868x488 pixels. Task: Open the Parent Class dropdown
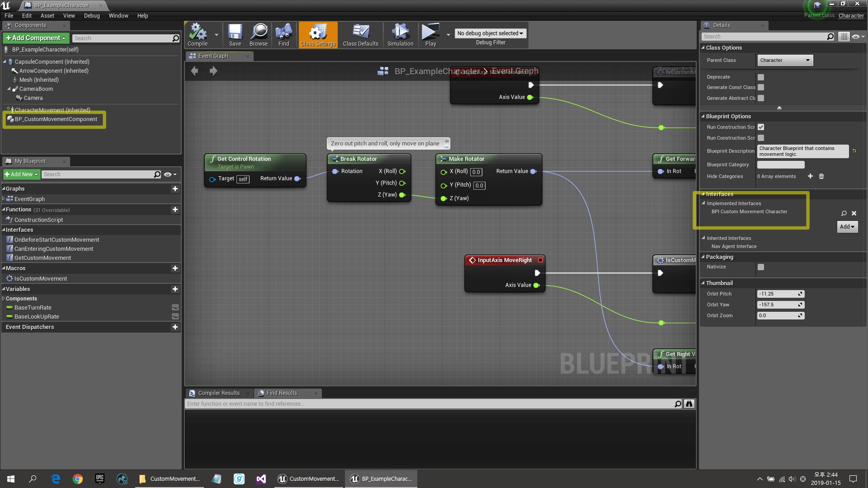point(785,60)
